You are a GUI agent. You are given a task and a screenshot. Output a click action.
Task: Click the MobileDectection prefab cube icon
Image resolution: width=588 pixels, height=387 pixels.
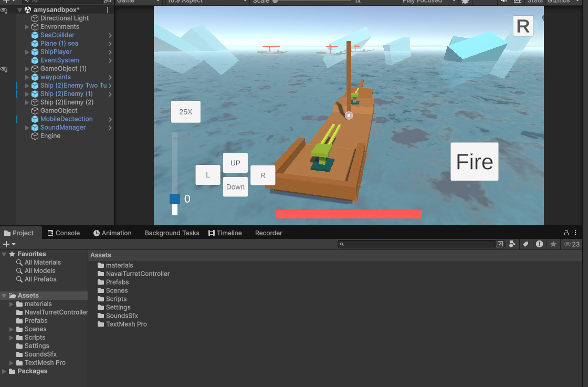pyautogui.click(x=35, y=119)
